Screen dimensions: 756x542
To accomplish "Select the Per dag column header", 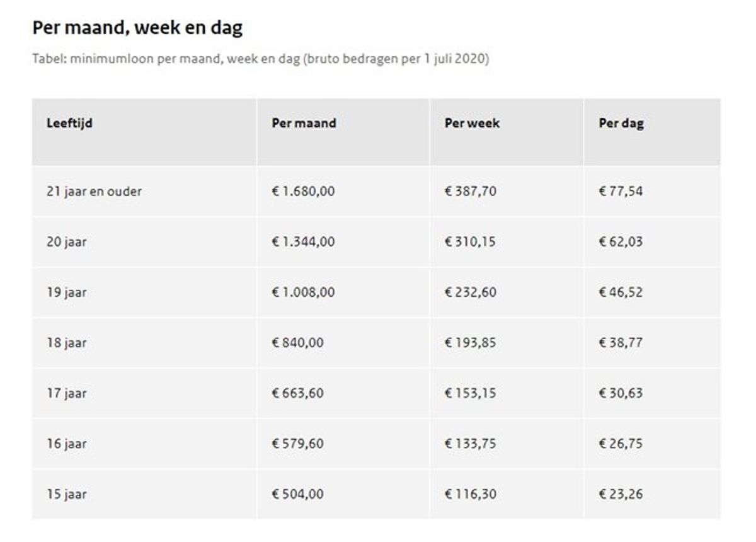I will pos(621,124).
